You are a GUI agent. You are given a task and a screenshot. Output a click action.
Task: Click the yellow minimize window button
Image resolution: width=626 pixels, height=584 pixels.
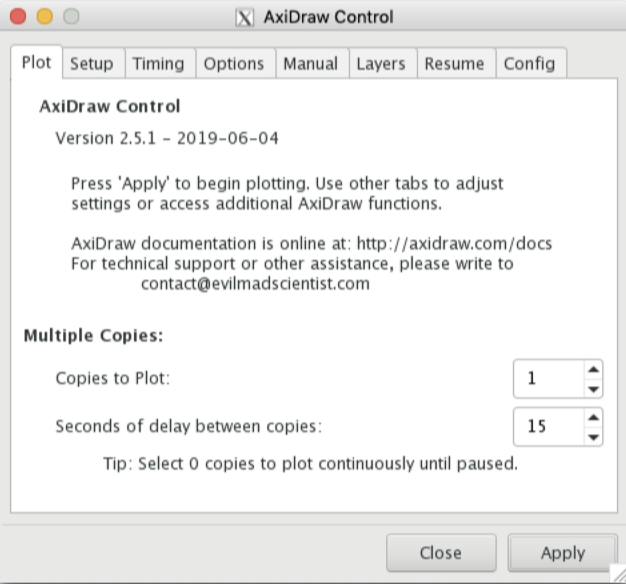pos(45,17)
